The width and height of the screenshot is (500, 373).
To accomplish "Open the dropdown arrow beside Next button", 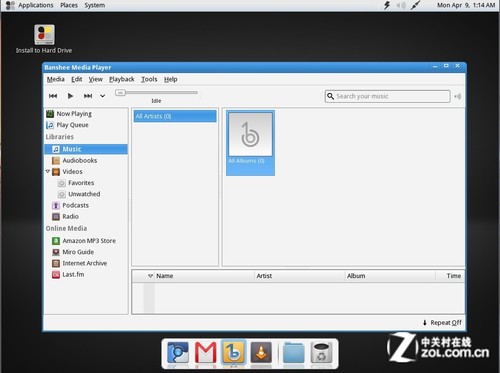I will [103, 96].
